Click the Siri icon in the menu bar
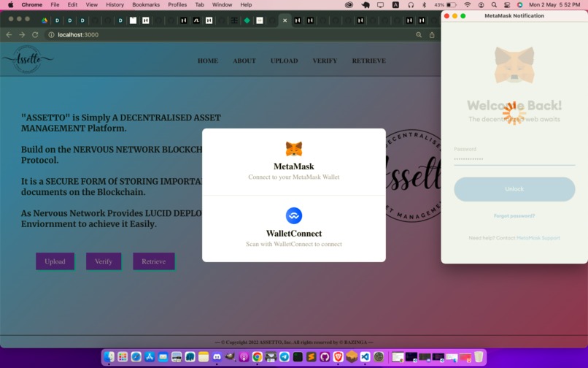 tap(519, 4)
